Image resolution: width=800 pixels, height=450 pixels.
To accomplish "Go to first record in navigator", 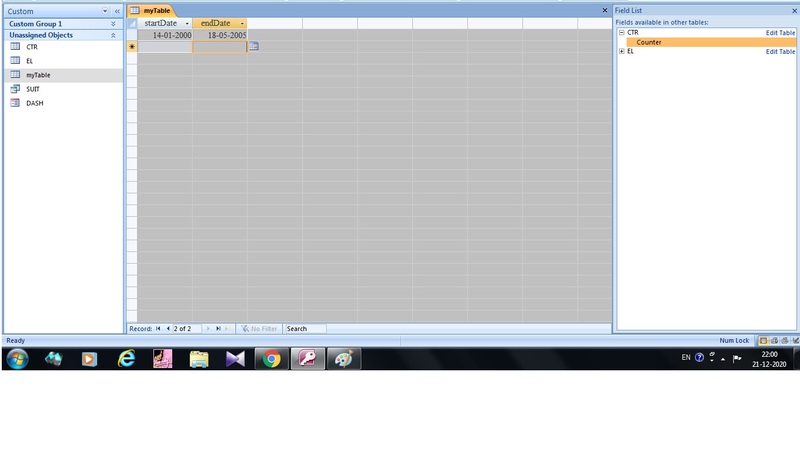I will coord(158,329).
